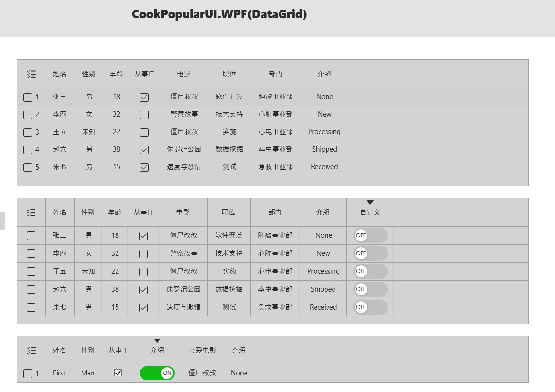Check the row selection box next to 张三

coord(28,97)
